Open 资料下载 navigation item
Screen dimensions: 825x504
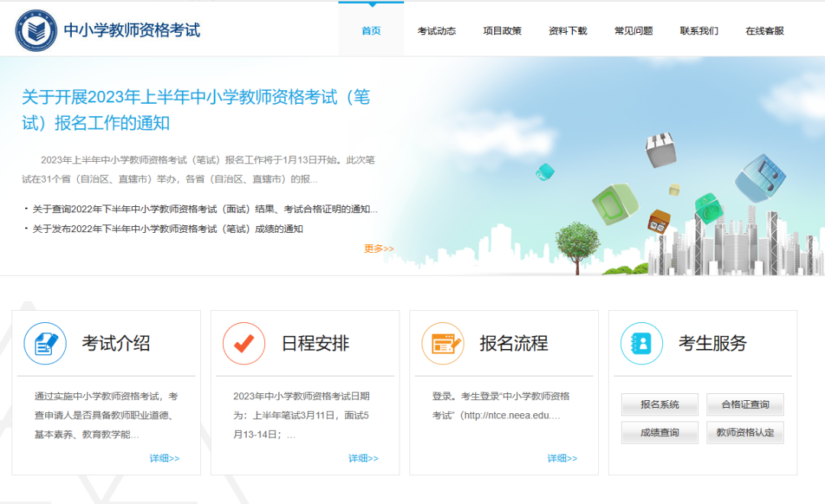point(568,31)
